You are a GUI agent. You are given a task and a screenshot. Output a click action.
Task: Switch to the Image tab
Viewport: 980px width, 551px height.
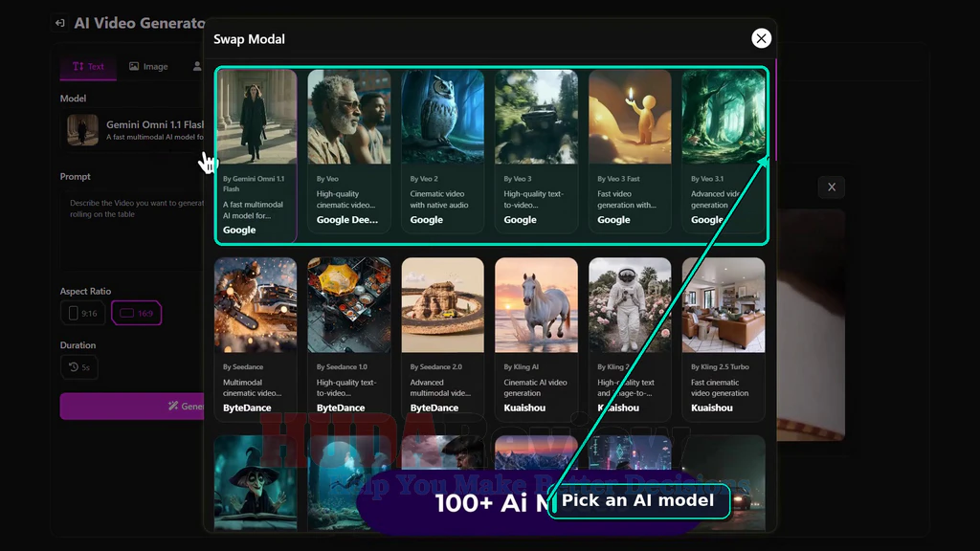click(148, 67)
